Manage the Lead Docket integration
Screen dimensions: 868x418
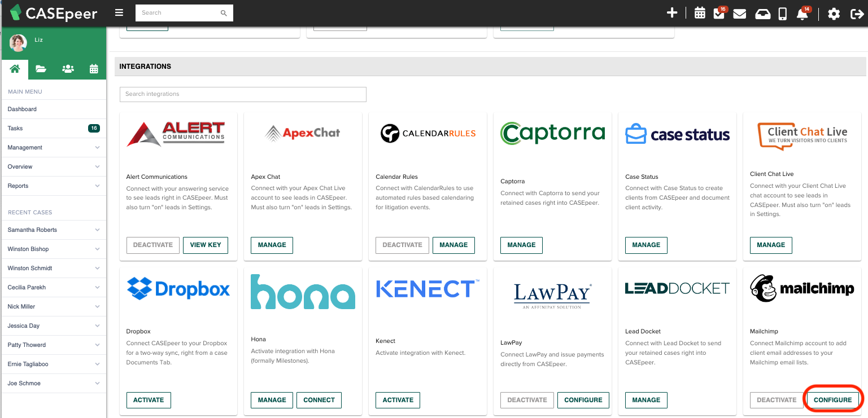point(646,401)
